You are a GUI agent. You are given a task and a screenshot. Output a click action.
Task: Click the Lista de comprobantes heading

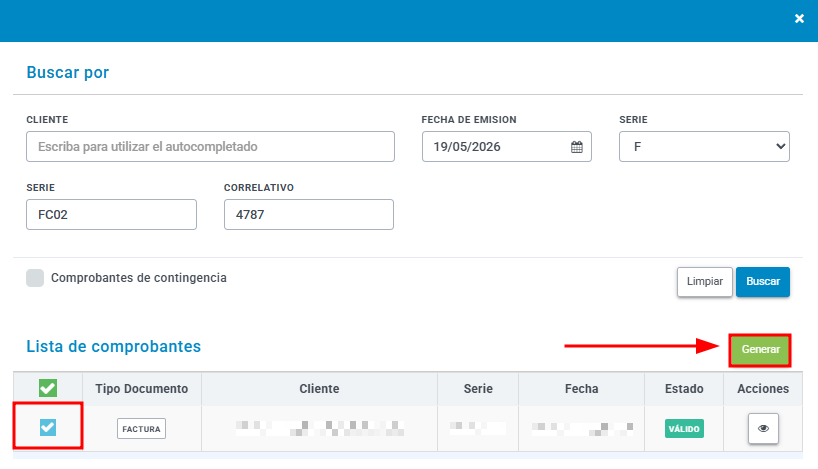[x=114, y=346]
